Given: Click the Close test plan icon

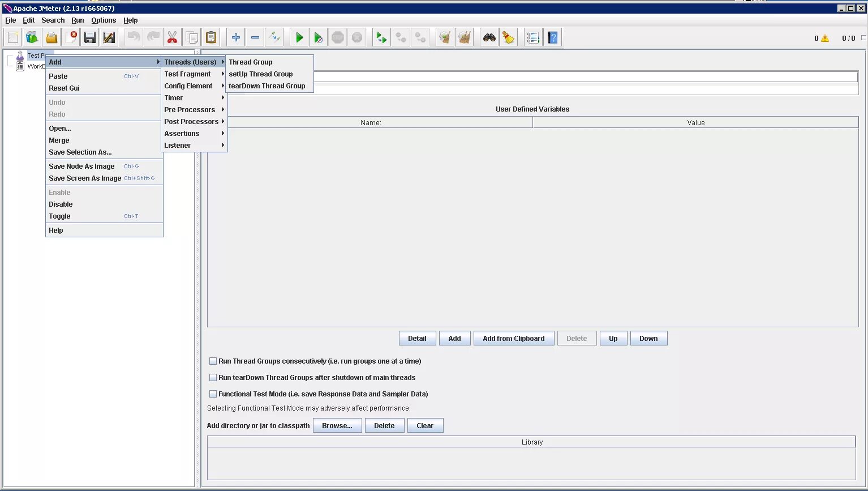Looking at the screenshot, I should pyautogui.click(x=71, y=38).
